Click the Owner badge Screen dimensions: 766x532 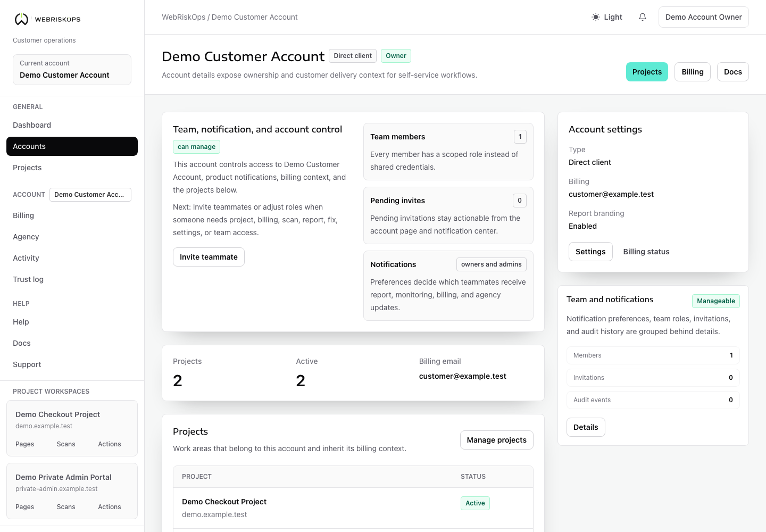(396, 56)
